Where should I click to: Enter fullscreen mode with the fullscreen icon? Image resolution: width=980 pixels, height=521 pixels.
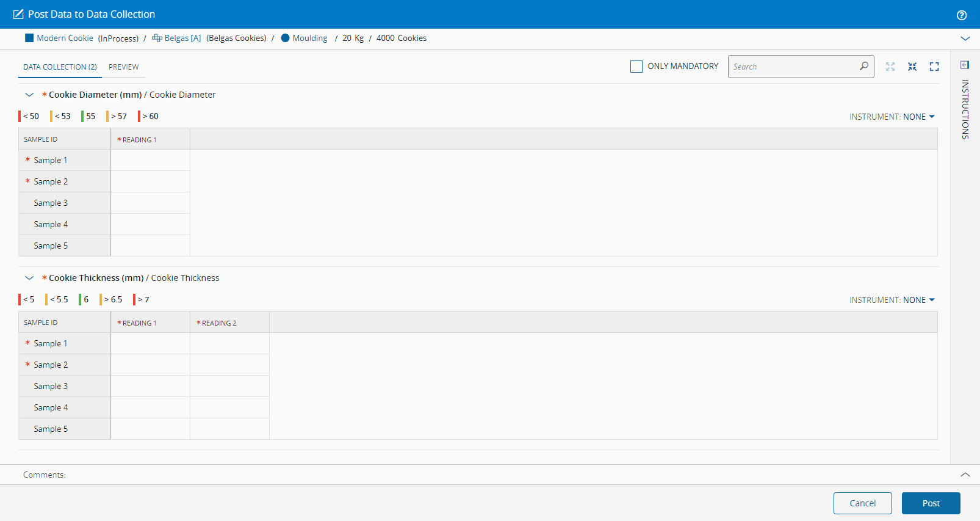[934, 67]
